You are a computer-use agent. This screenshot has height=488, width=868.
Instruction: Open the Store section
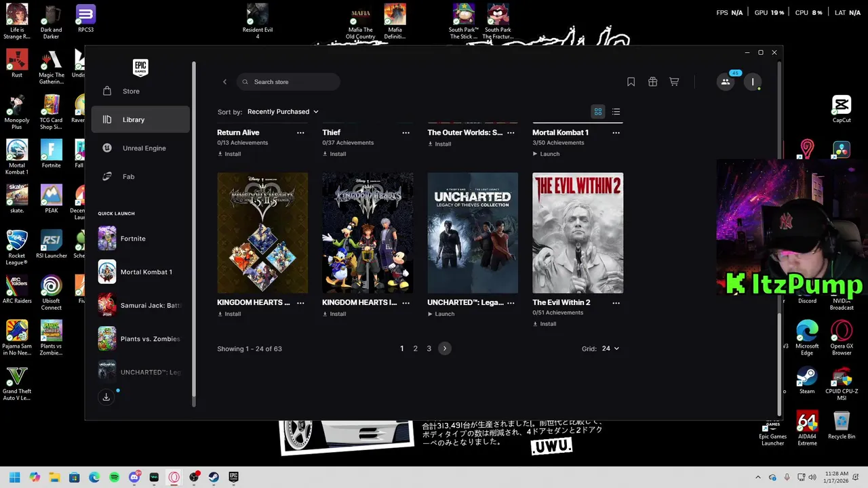[x=140, y=91]
